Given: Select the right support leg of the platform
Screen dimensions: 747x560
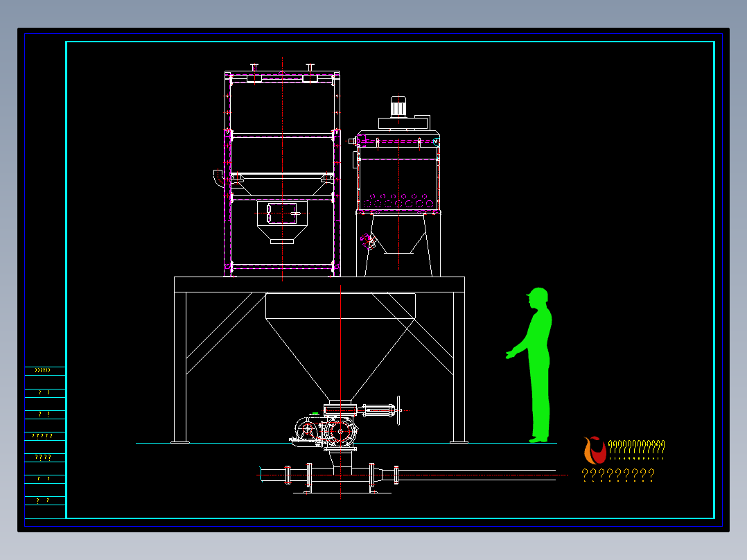Looking at the screenshot, I should (459, 367).
